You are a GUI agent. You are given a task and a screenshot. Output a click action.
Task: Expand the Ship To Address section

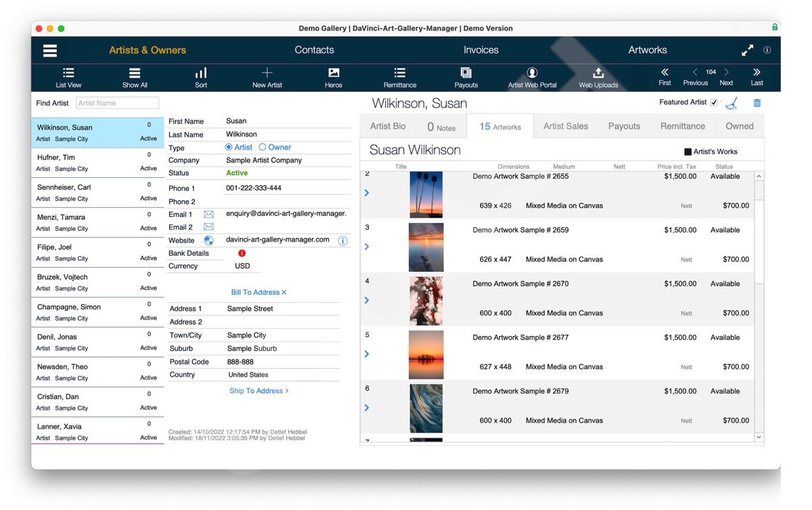tap(258, 391)
